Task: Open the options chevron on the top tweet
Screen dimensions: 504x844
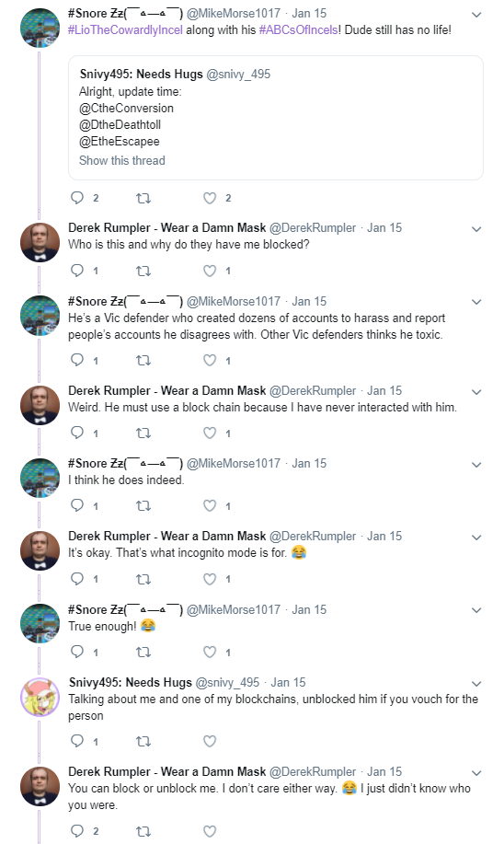Action: [x=476, y=15]
